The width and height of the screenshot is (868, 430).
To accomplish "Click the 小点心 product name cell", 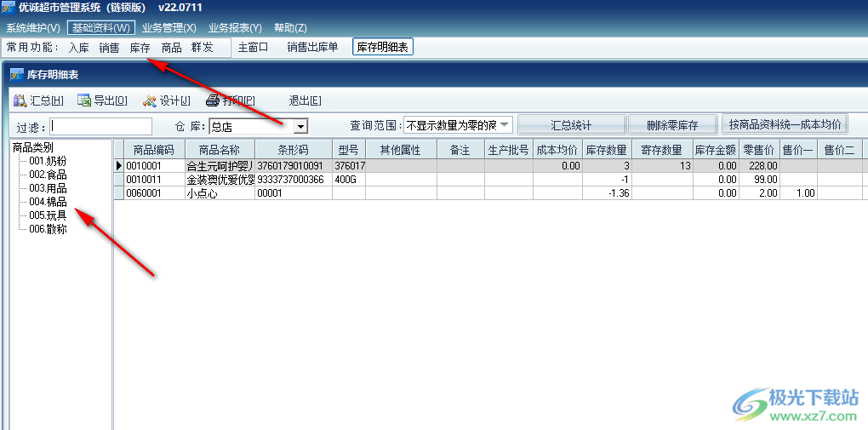I will pyautogui.click(x=220, y=192).
